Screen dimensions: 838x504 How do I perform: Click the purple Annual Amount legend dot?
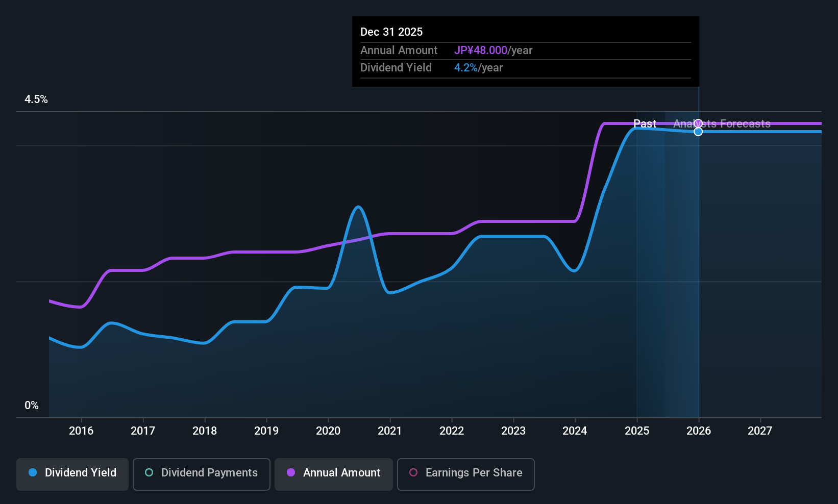click(291, 472)
